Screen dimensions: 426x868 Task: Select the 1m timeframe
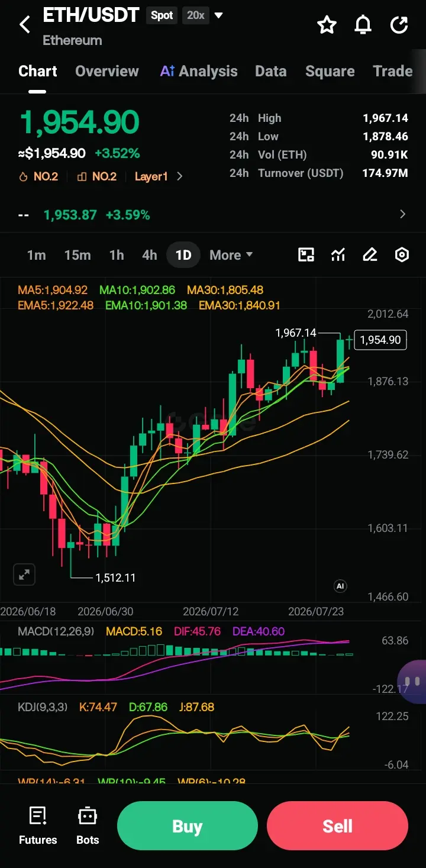pos(36,255)
